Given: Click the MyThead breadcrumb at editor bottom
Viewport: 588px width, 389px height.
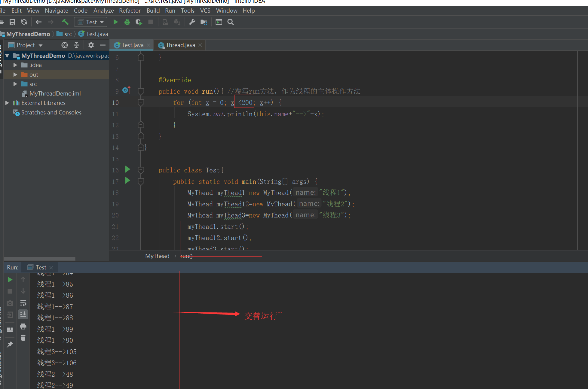Looking at the screenshot, I should (157, 256).
